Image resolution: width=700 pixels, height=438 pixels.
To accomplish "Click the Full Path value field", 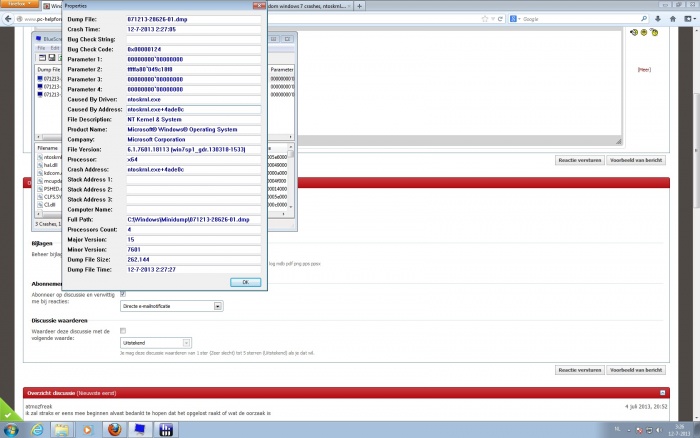I will point(193,219).
